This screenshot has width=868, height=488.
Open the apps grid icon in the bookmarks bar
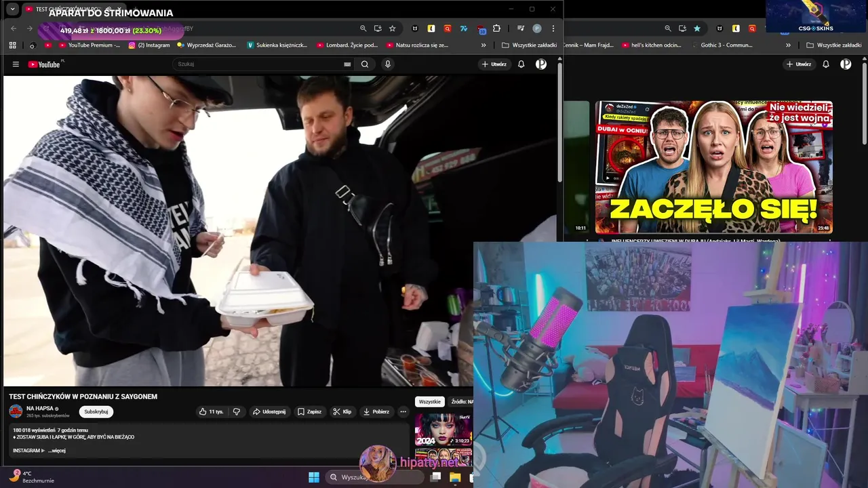point(12,45)
